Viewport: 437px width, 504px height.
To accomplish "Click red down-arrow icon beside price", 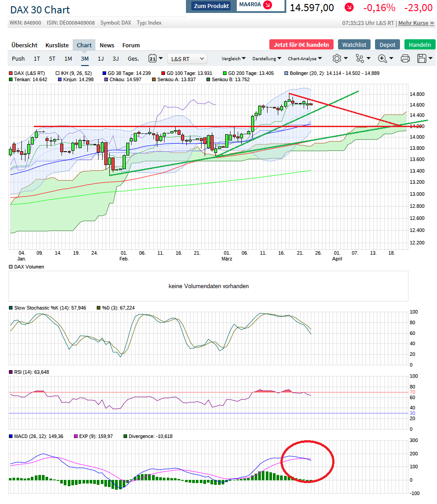I will pyautogui.click(x=349, y=8).
